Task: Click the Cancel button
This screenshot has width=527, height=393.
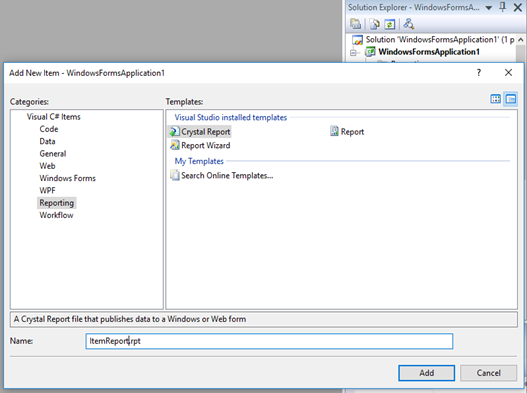Action: (488, 373)
